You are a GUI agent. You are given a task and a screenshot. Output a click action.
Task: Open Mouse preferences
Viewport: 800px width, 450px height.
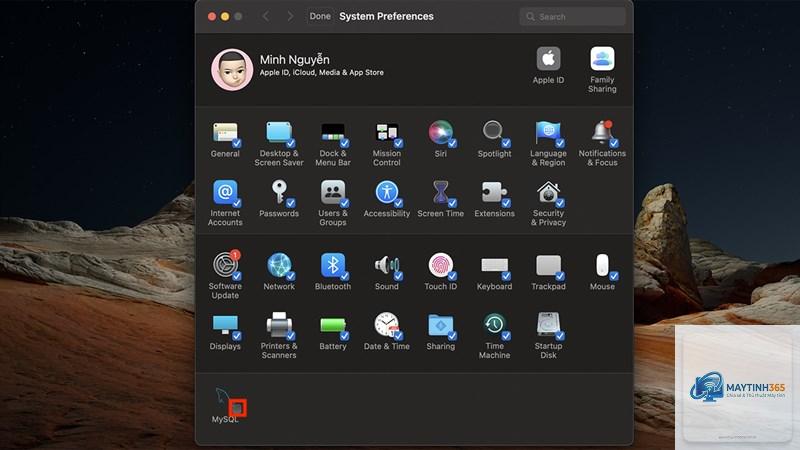pyautogui.click(x=603, y=265)
